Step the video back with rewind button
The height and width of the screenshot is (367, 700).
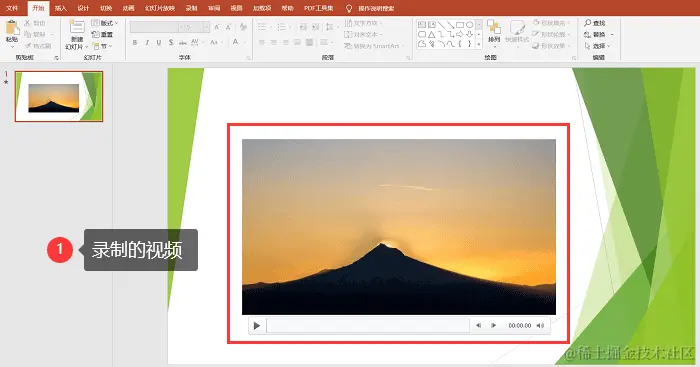(478, 326)
